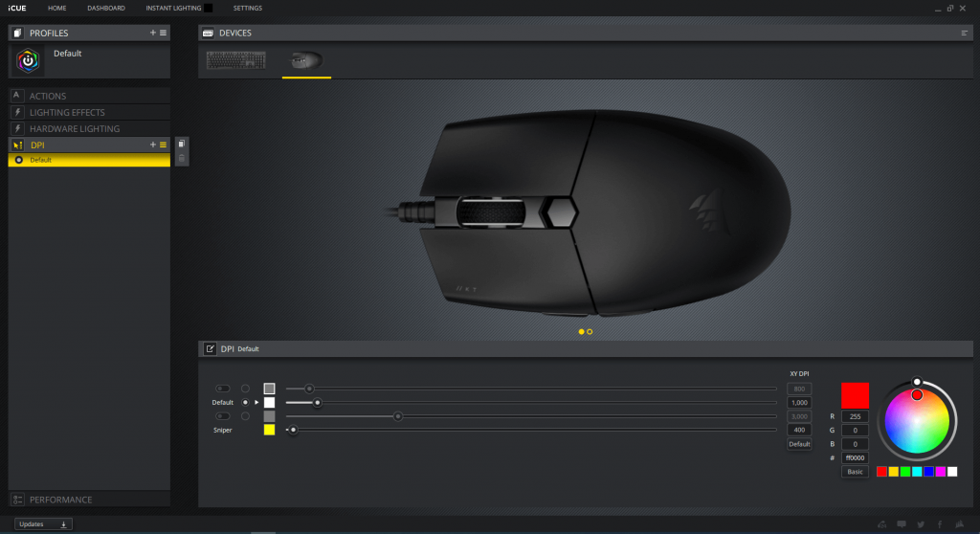Click the Instant Lighting black color box

click(209, 8)
